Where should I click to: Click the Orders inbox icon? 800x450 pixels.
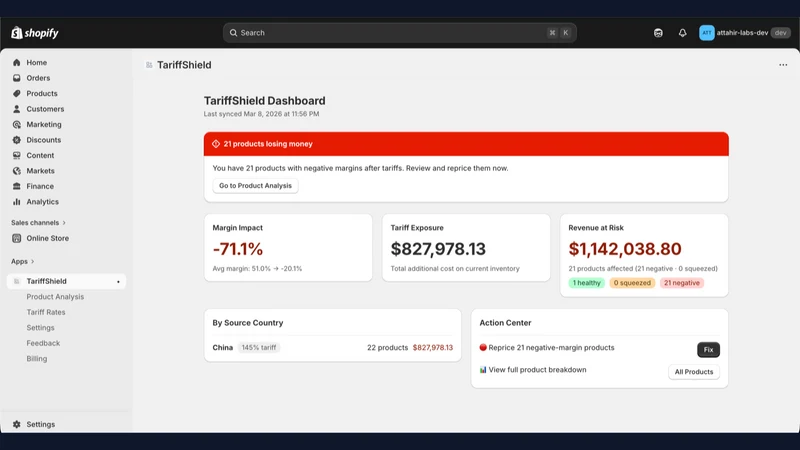(x=17, y=78)
